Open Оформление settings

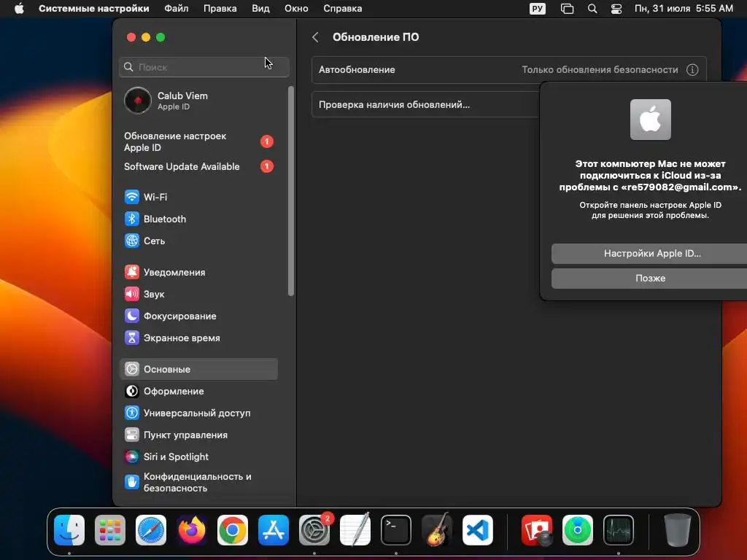198,391
